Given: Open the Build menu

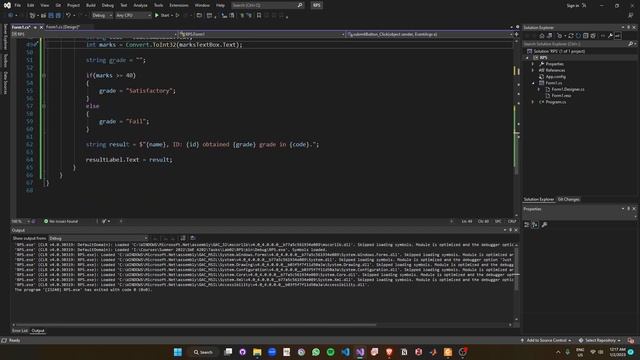Looking at the screenshot, I should click(91, 5).
